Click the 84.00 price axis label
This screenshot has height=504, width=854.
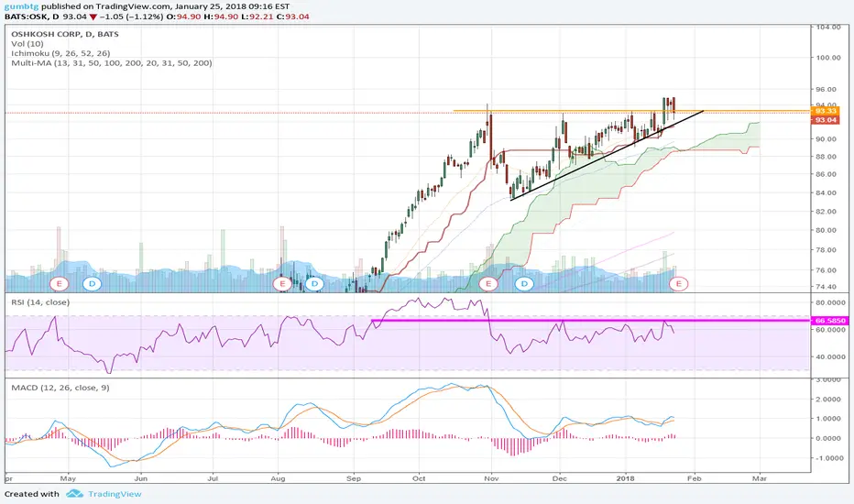point(826,192)
